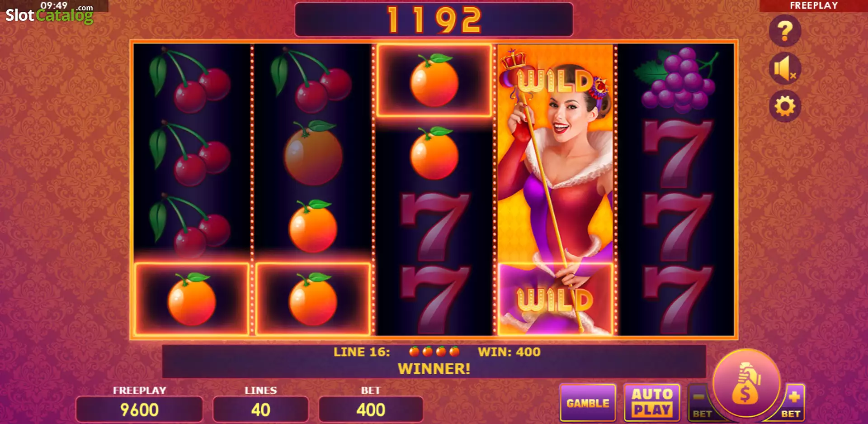Click the 1192 win counter display
Viewport: 868px width, 424px height.
pos(434,19)
